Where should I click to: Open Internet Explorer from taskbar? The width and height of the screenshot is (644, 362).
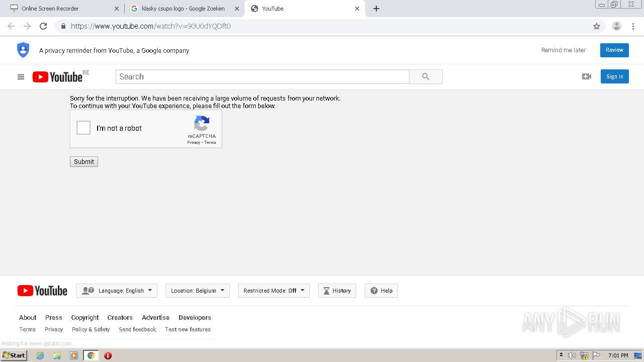[x=40, y=355]
